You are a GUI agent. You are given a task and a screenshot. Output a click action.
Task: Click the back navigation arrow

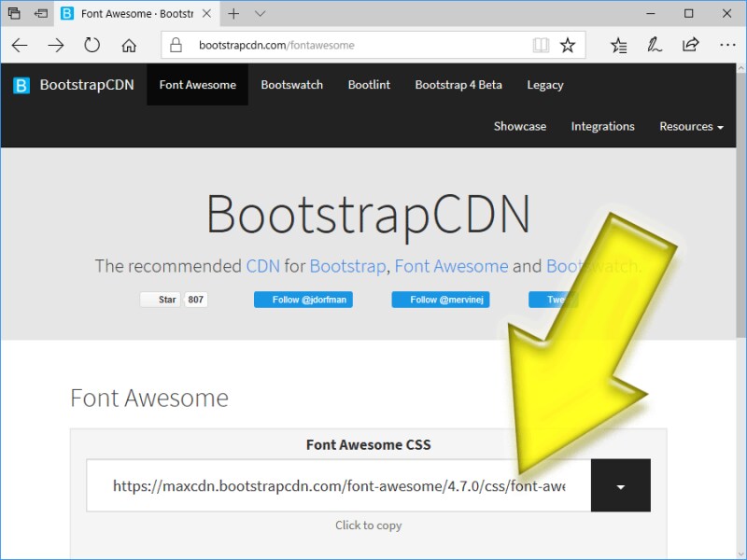tap(20, 45)
